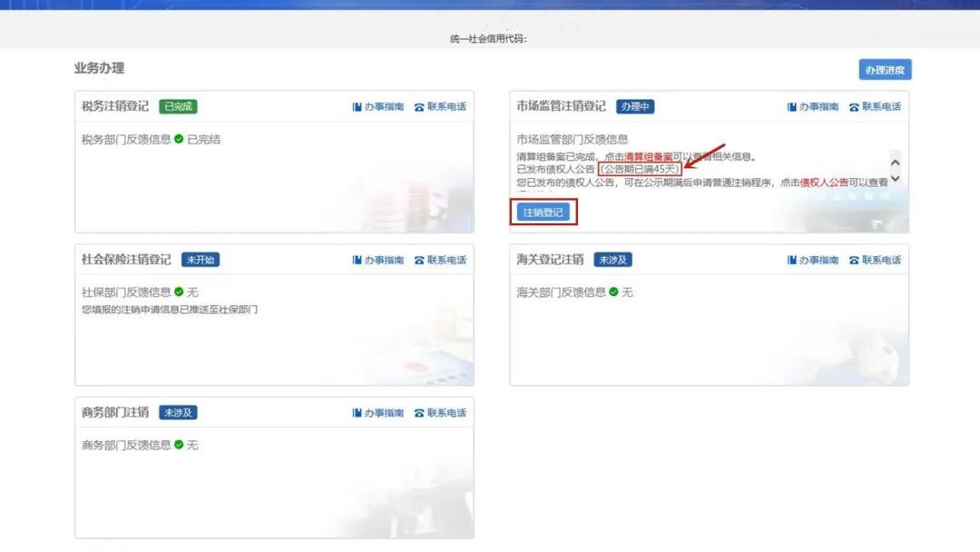Click green check icon beside 已完结
980x552 pixels.
pos(179,139)
